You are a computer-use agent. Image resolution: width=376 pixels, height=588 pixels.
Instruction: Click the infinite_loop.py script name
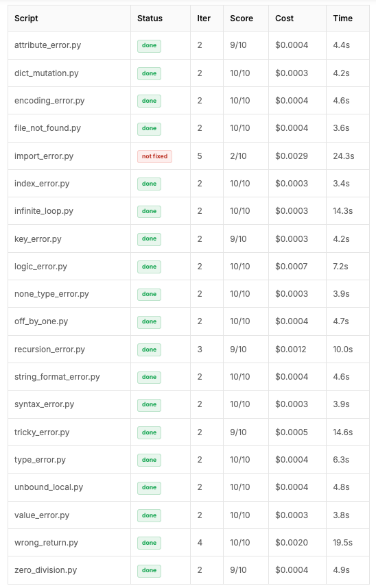(44, 211)
